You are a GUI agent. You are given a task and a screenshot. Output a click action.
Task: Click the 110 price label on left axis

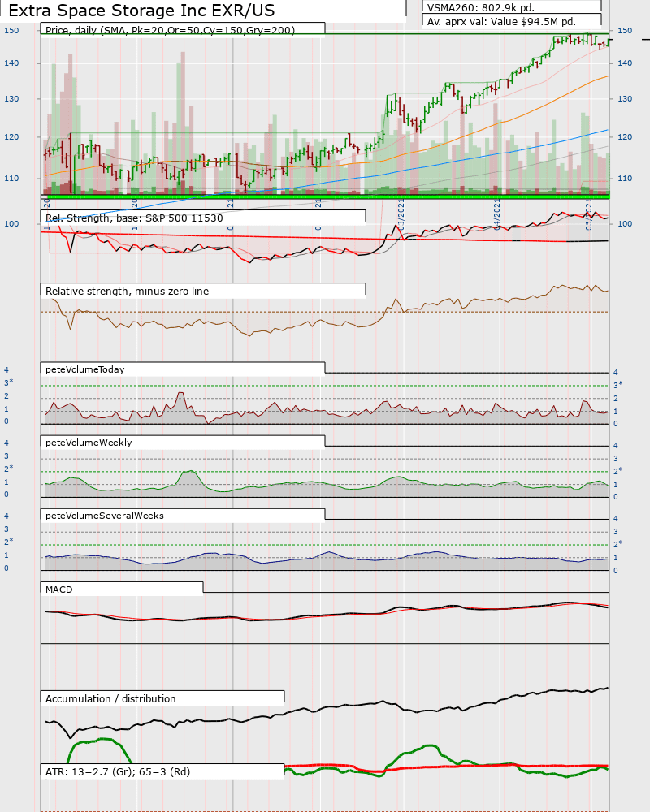tap(11, 179)
